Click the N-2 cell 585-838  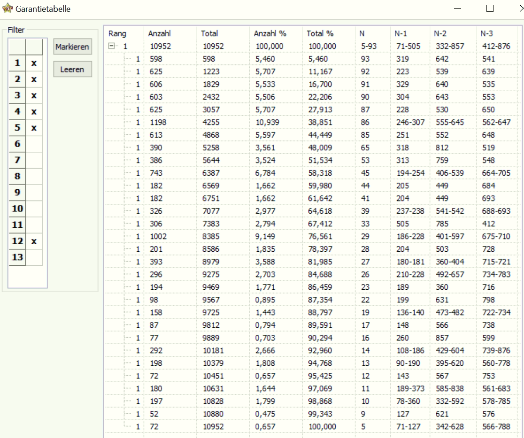(x=450, y=389)
